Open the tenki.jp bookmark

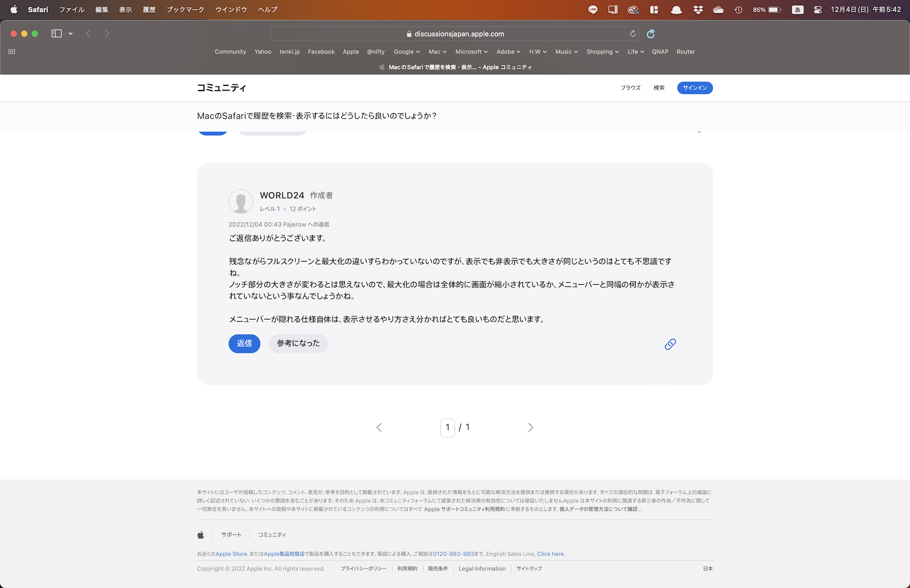[x=290, y=52]
